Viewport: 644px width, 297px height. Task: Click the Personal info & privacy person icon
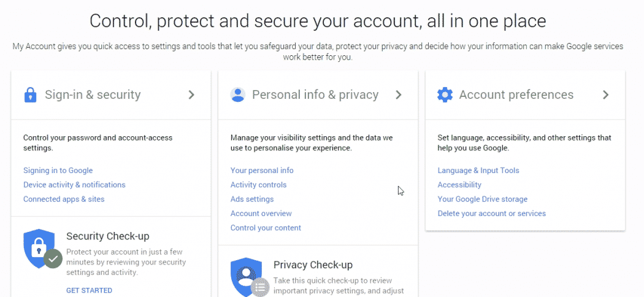[x=238, y=95]
